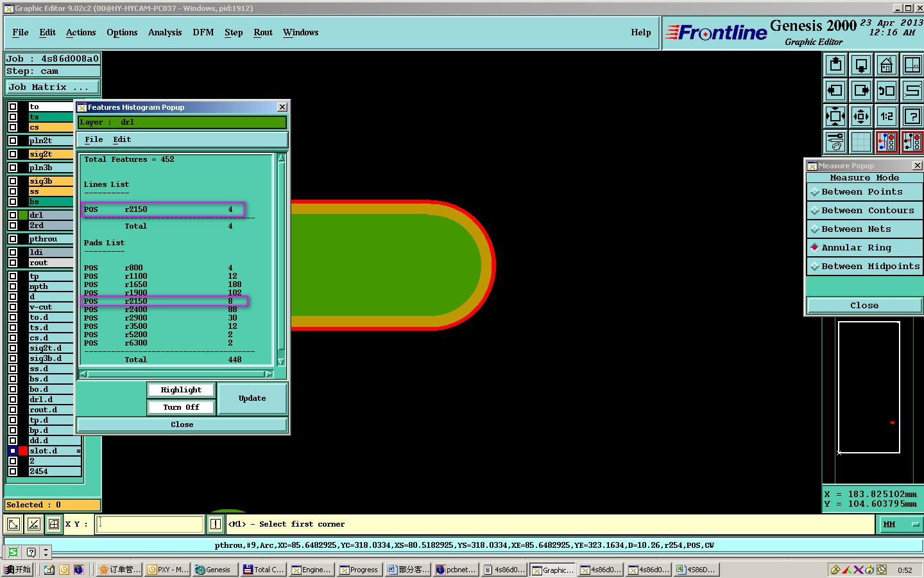Click the S-shaped snake path icon
This screenshot has height=578, width=924.
pyautogui.click(x=912, y=91)
